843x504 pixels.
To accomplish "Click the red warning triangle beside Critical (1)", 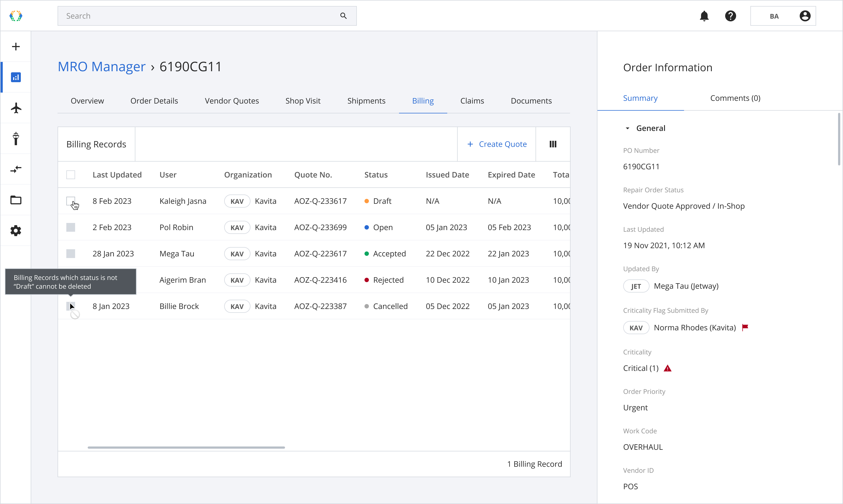I will point(667,368).
